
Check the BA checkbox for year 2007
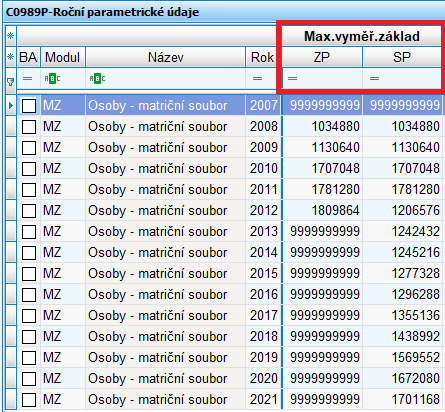point(29,106)
